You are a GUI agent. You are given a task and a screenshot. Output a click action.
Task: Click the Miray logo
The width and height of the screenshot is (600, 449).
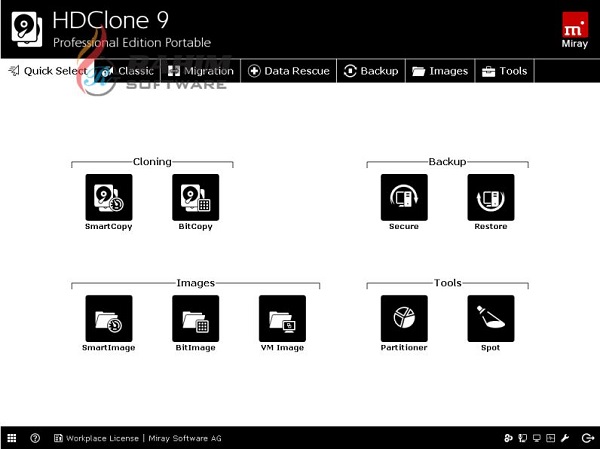(x=575, y=30)
